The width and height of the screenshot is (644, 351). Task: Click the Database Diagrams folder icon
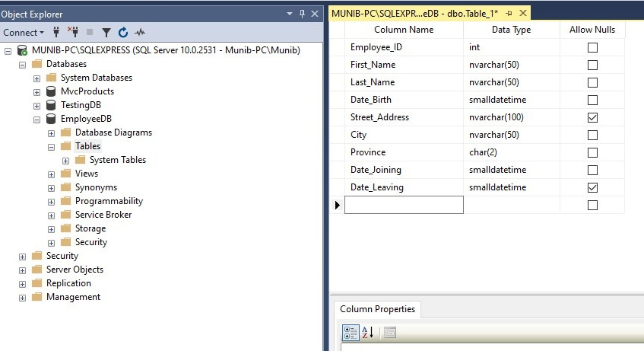[65, 132]
